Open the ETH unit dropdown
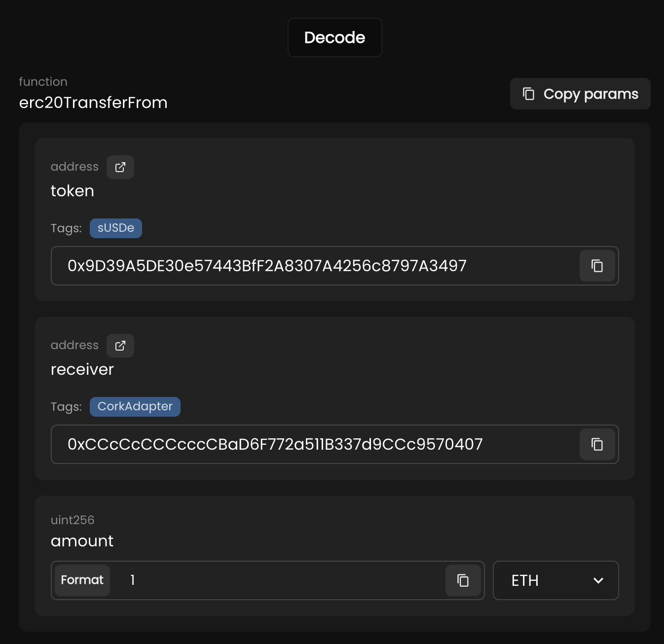The height and width of the screenshot is (644, 664). coord(555,580)
